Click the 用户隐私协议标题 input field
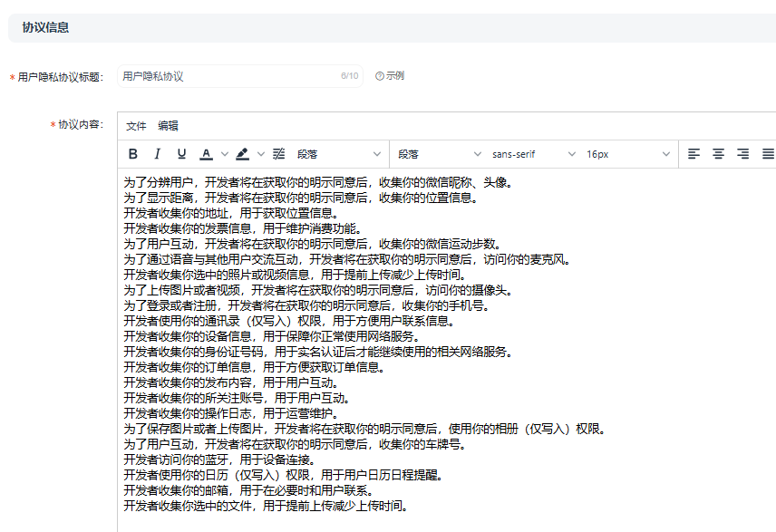This screenshot has height=532, width=776. point(227,76)
